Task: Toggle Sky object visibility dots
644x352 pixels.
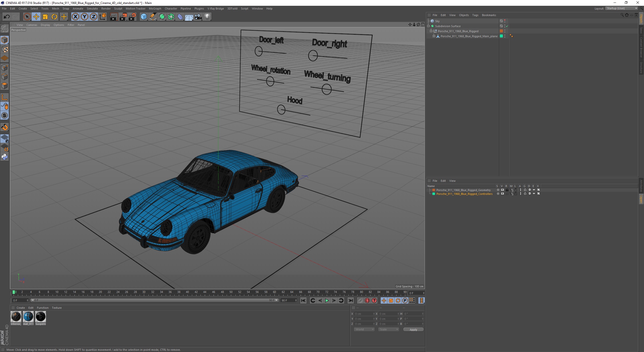Action: [505, 21]
